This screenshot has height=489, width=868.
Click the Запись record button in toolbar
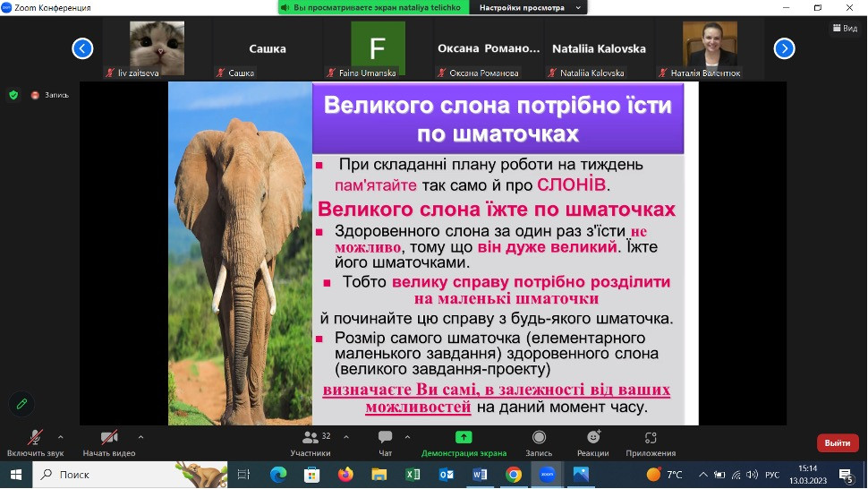pyautogui.click(x=539, y=443)
